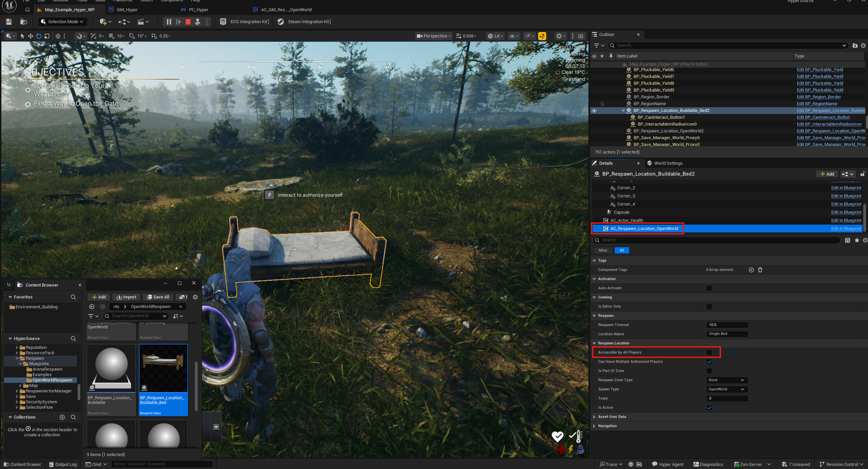Open the Outliner filter icon dropdown

599,46
